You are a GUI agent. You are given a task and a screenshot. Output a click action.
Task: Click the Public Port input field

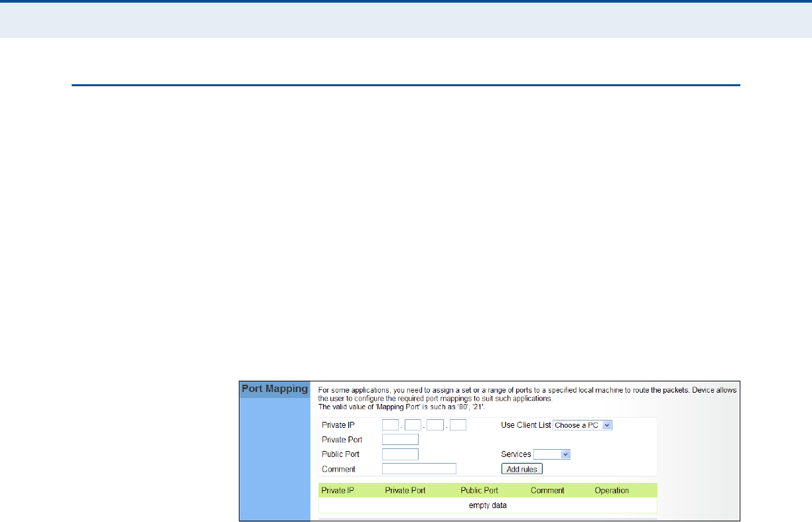tap(401, 454)
